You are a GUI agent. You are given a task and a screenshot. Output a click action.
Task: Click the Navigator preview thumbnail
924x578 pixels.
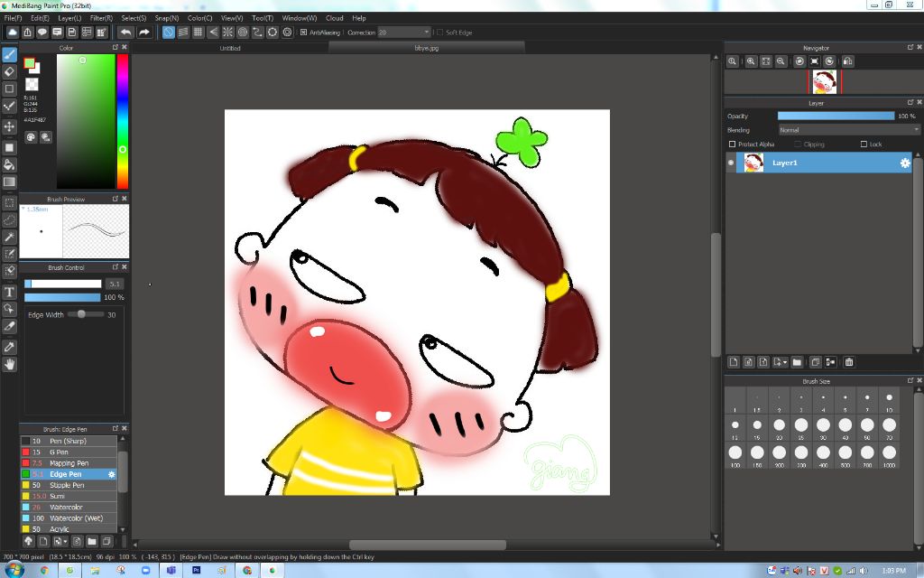tap(825, 82)
